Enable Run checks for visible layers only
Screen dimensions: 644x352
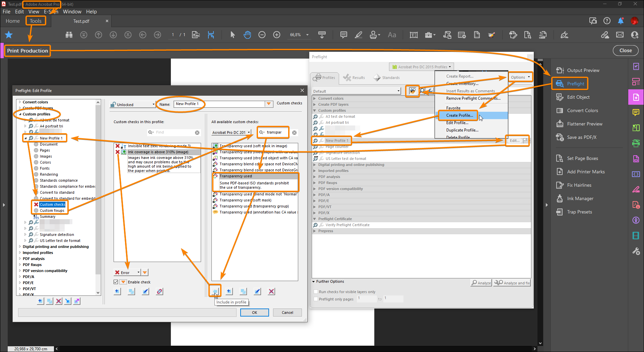coord(315,291)
